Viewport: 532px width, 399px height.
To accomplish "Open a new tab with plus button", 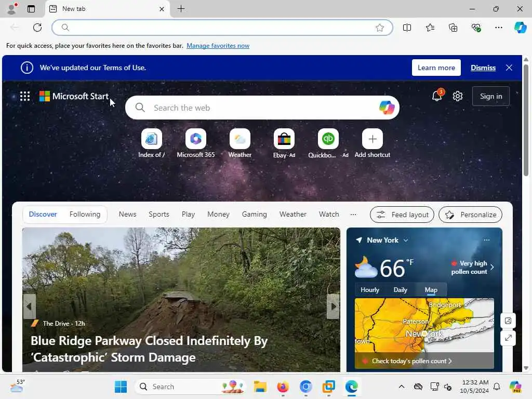I will pyautogui.click(x=181, y=9).
